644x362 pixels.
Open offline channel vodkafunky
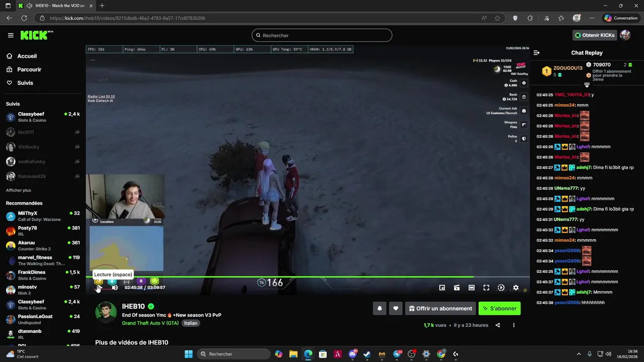coord(43,161)
